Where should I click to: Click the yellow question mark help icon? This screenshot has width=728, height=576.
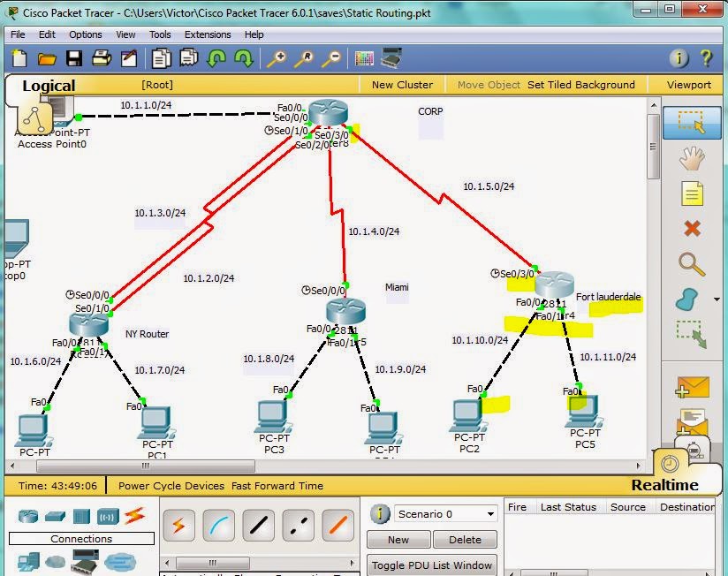[x=707, y=58]
